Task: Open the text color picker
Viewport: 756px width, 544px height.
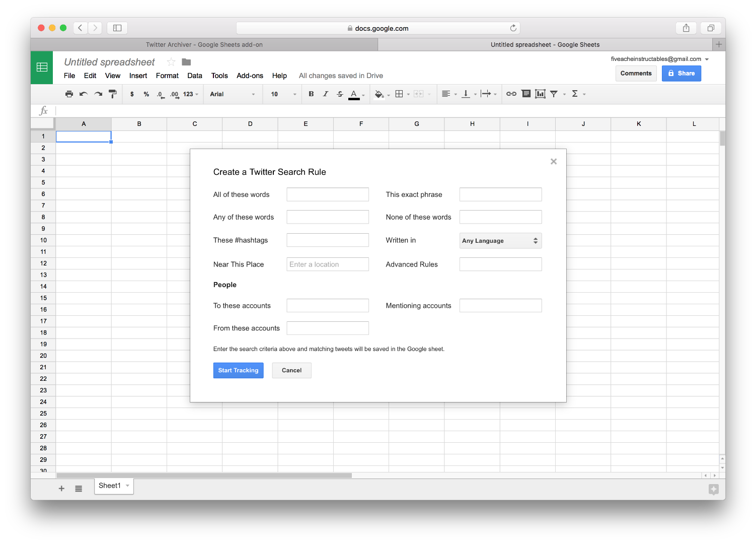Action: click(x=355, y=94)
